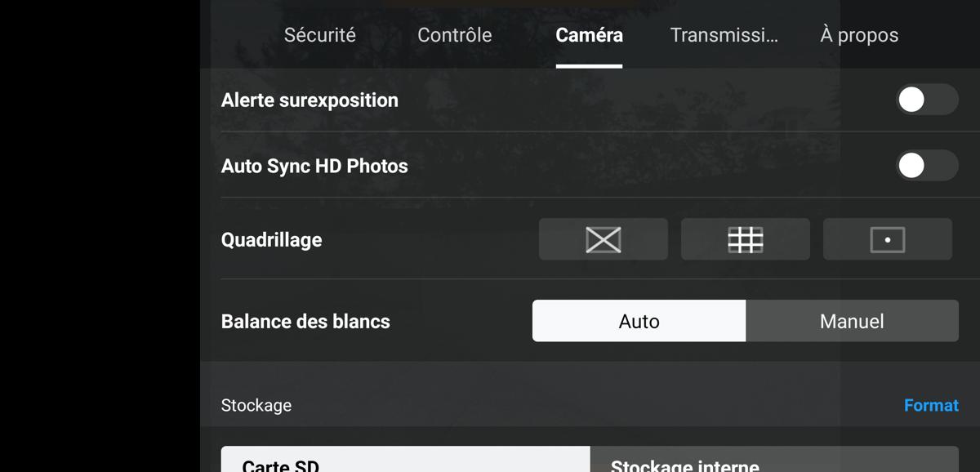
Task: Click the Auto Sync HD Photos label
Action: coord(314,166)
